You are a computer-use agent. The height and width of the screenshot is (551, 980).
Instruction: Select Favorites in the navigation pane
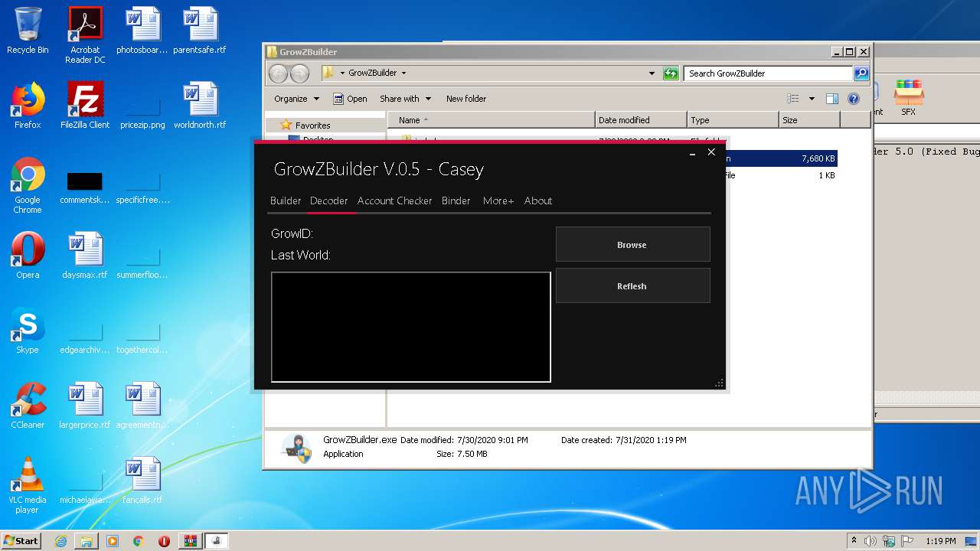tap(312, 126)
